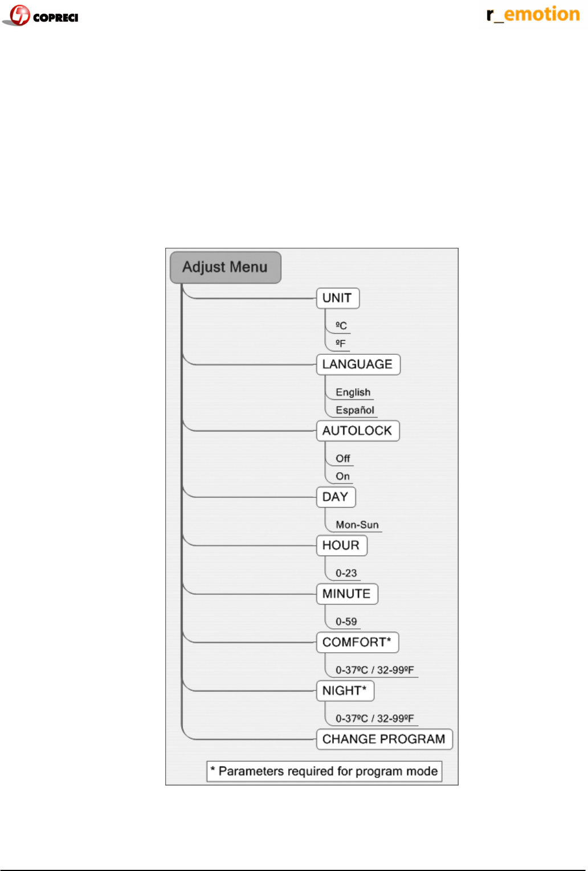The image size is (588, 871).
Task: Click the program mode parameters note
Action: (x=324, y=771)
